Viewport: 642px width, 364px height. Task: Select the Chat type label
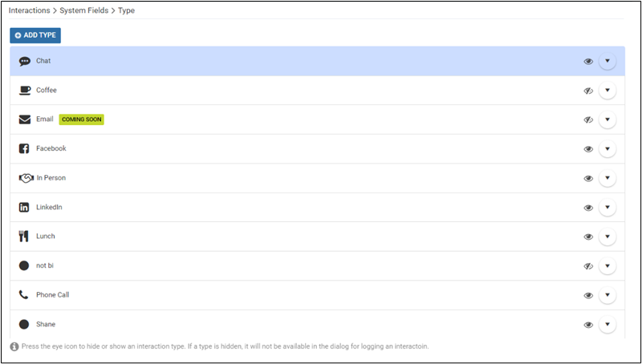click(43, 60)
